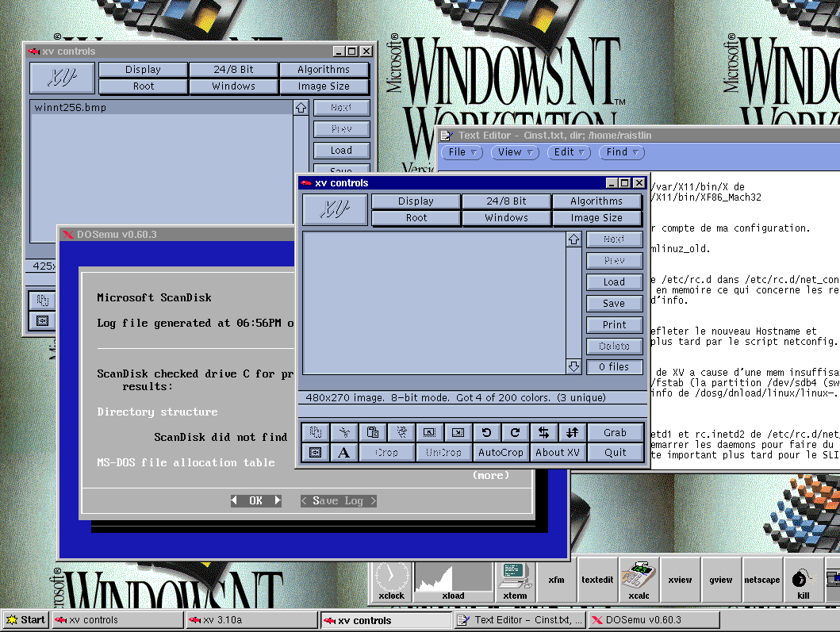The image size is (840, 632).
Task: Open 24/8 Bit menu in front xv controls
Action: 506,201
